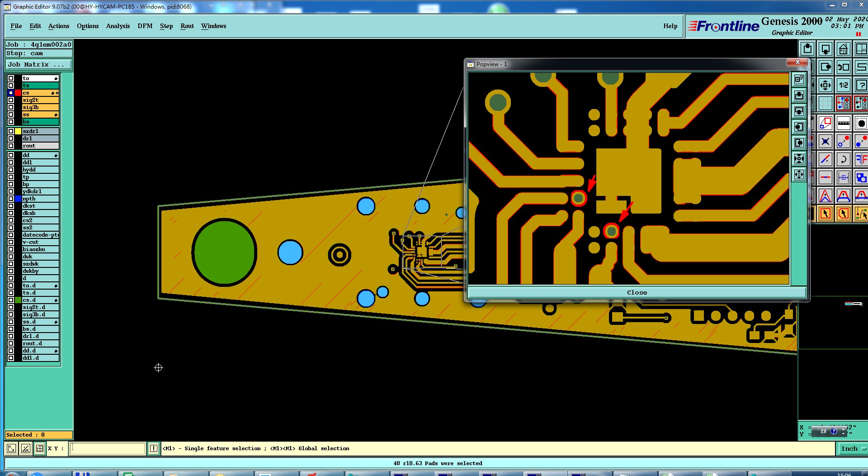Screen dimensions: 868x476
Task: Toggle display checkbox for layer rout
Action: (11, 146)
